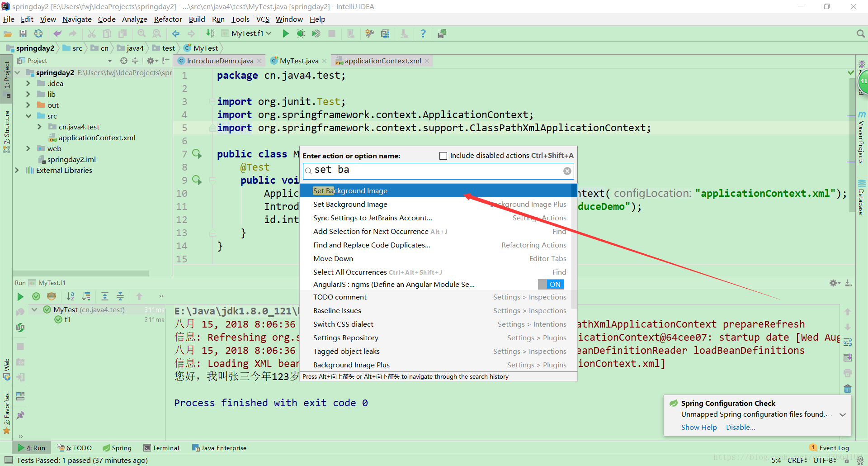The height and width of the screenshot is (466, 868).
Task: Toggle the AngularJS ngms ON switch
Action: point(551,284)
